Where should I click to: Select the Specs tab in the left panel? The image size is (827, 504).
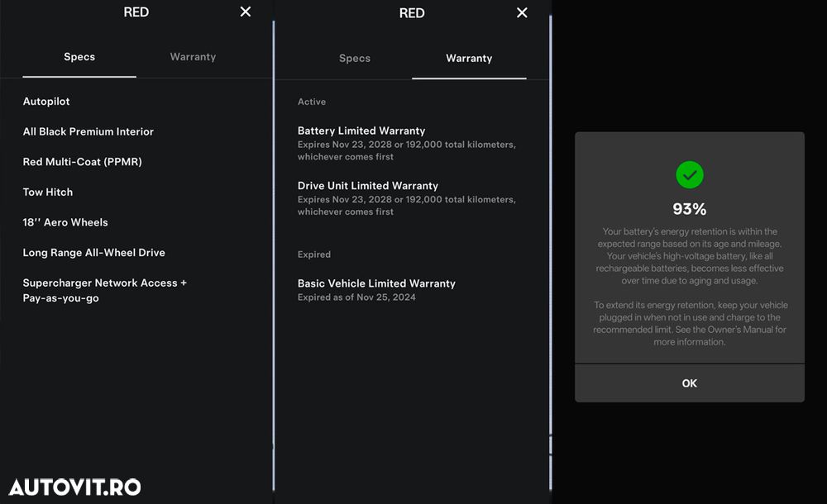79,57
